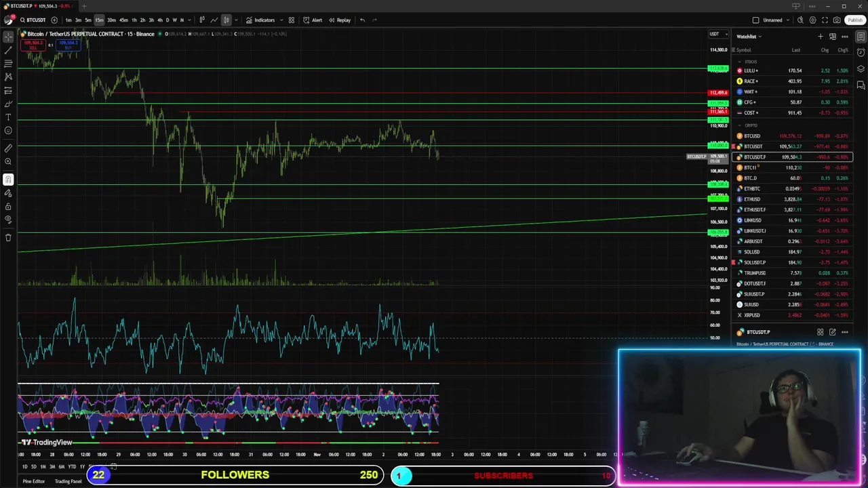The image size is (868, 488).
Task: Enter fullscreen mode
Action: (825, 20)
